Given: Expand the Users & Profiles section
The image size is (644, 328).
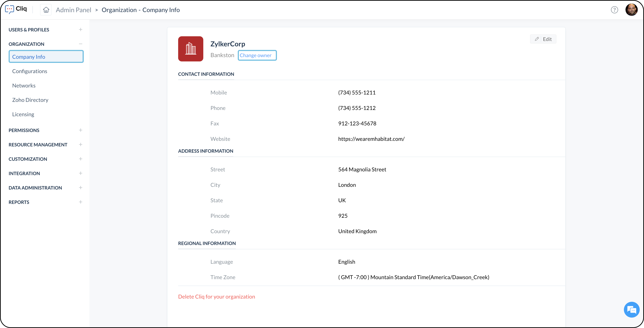Looking at the screenshot, I should point(80,29).
